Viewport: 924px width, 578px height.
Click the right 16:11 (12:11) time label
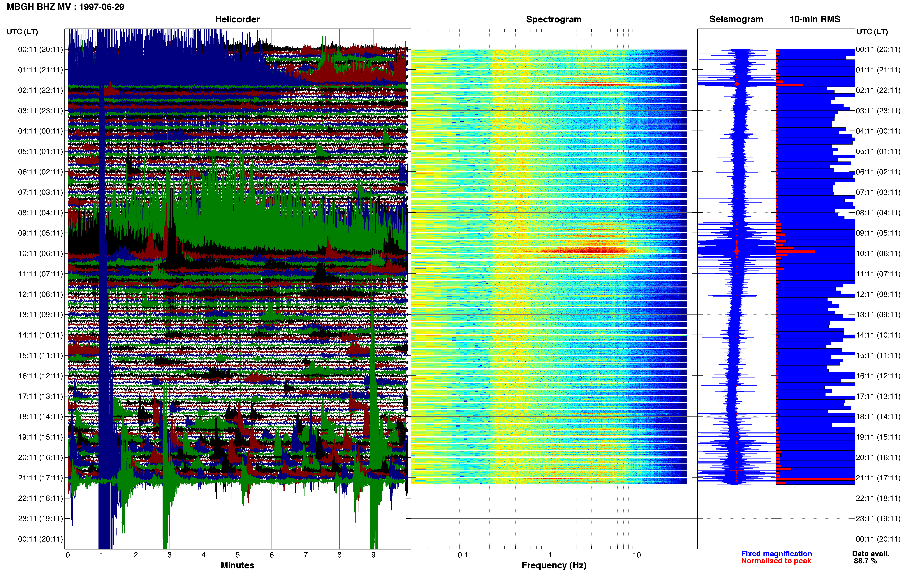click(878, 376)
